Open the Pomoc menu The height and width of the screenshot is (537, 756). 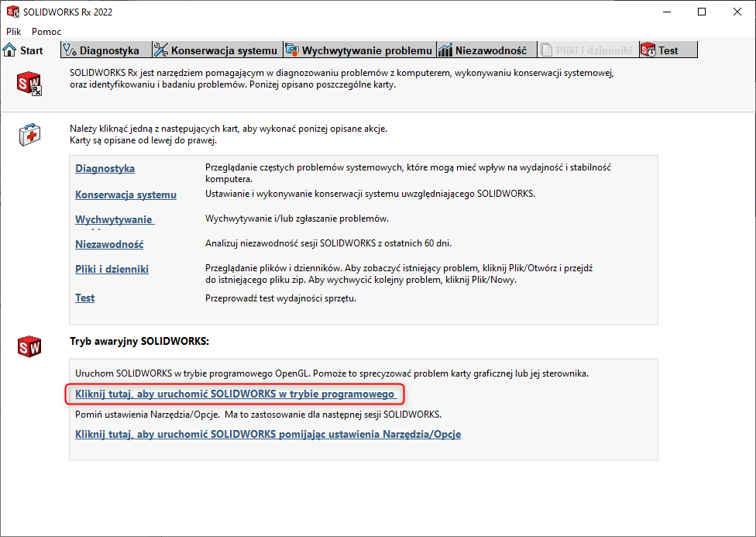[x=46, y=32]
